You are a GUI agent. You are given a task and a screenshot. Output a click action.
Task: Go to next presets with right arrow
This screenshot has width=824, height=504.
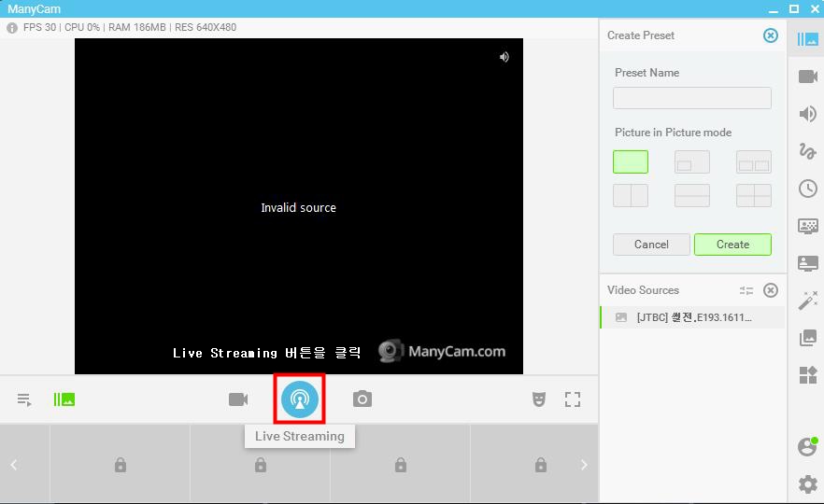pyautogui.click(x=583, y=465)
